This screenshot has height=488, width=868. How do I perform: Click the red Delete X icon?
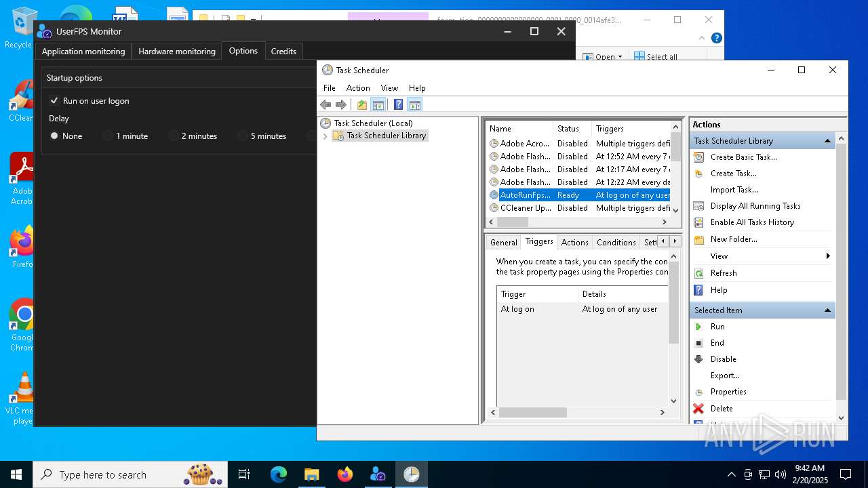pos(698,409)
